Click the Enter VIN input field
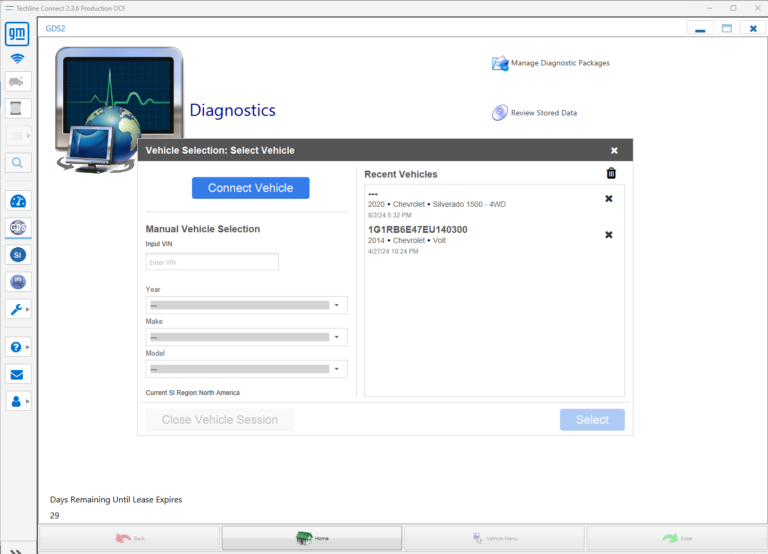Screen dimensions: 768x554 [212, 262]
